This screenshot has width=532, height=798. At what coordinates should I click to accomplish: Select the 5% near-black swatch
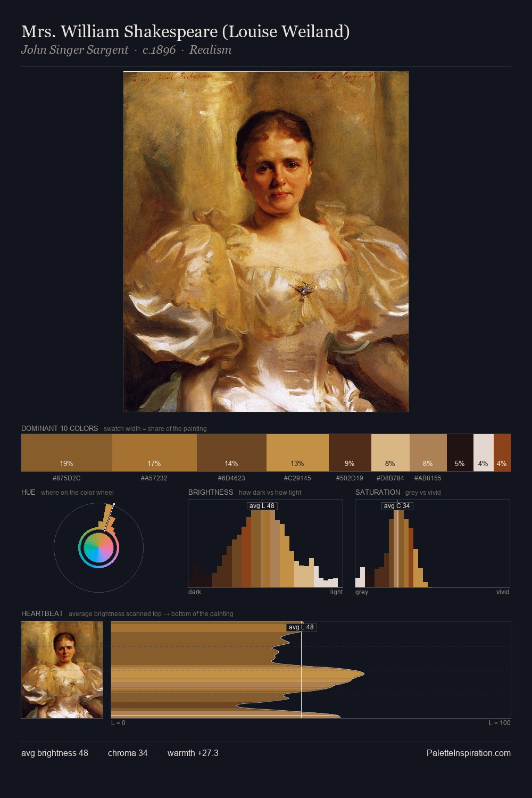pyautogui.click(x=460, y=453)
